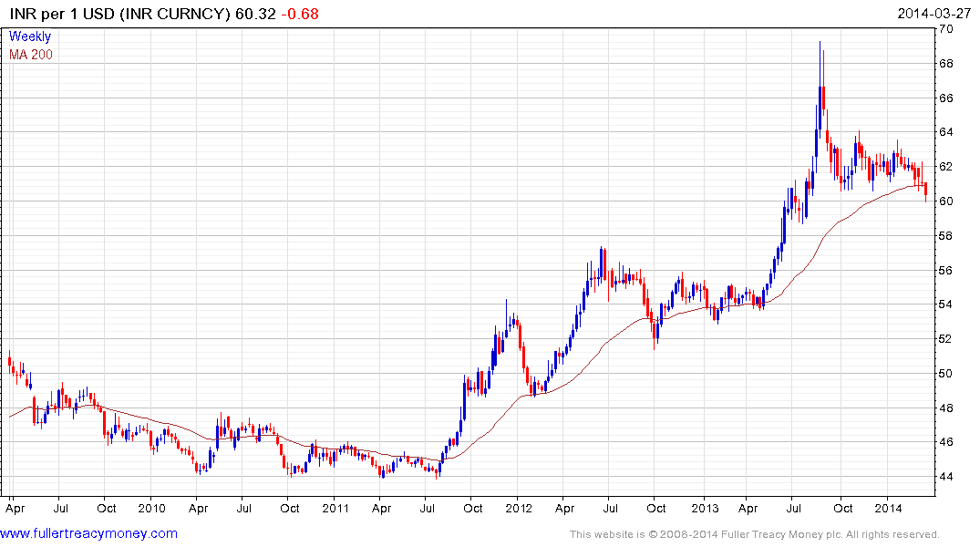Open the www.fullertreacymoney.com link
The width and height of the screenshot is (980, 547).
(x=88, y=533)
